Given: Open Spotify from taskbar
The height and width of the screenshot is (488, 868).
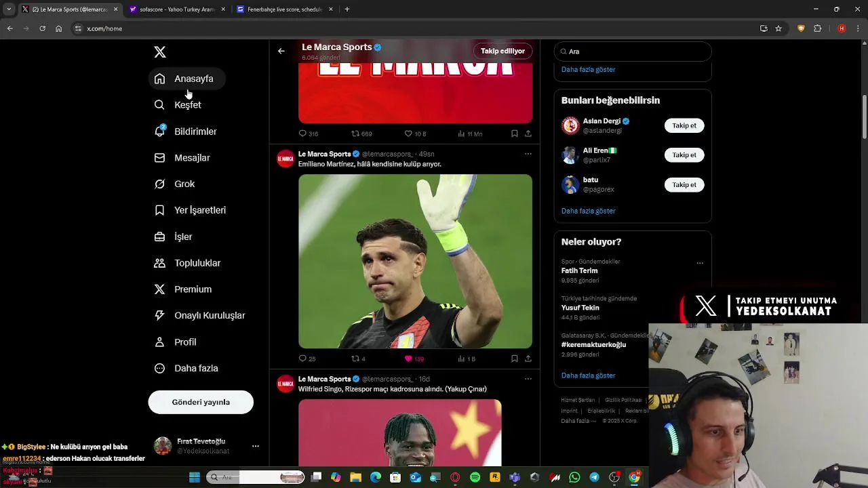Looking at the screenshot, I should click(x=475, y=478).
